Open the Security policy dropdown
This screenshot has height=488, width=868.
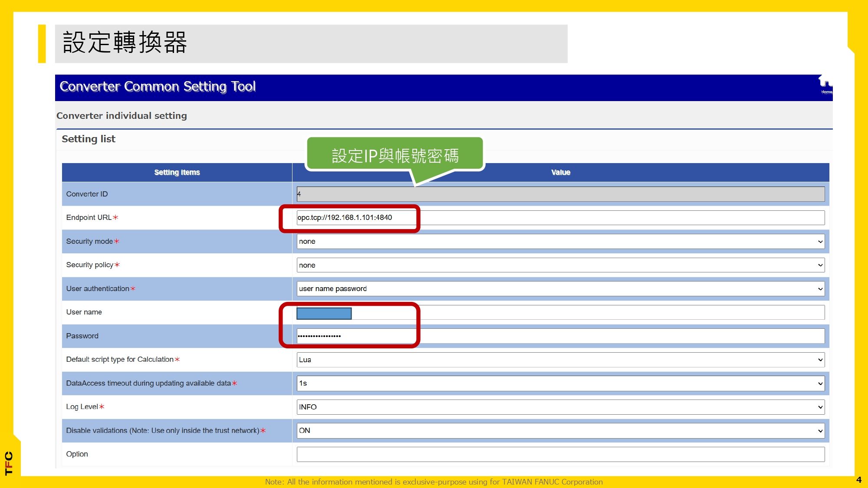click(561, 265)
